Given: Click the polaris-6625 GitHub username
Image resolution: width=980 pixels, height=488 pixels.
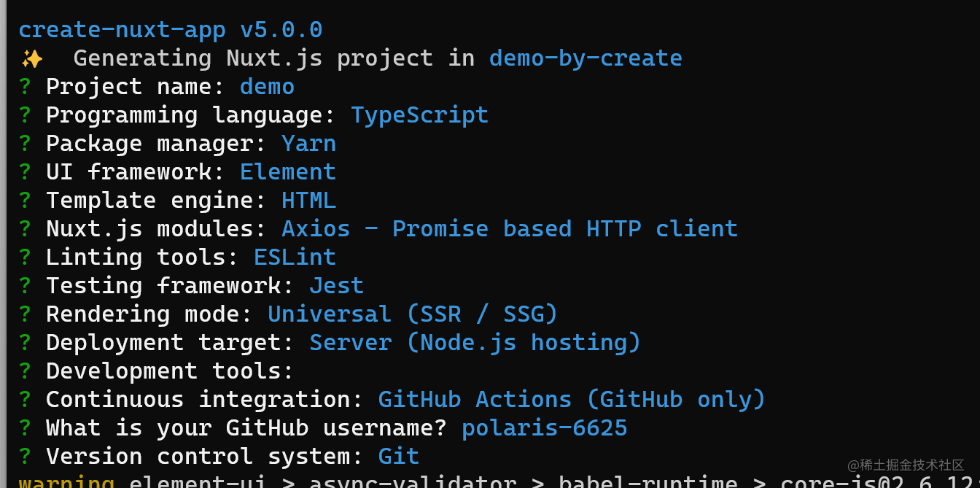Looking at the screenshot, I should coord(544,428).
